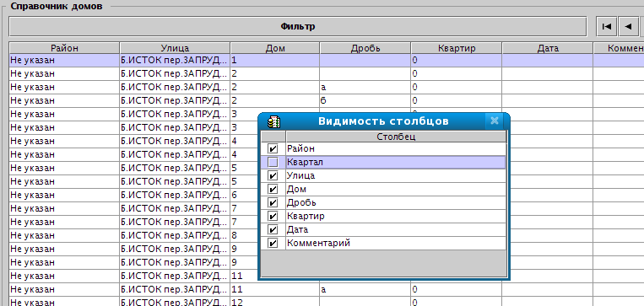The width and height of the screenshot is (644, 306).
Task: Click the Дробь cell containing б
Action: coord(365,100)
